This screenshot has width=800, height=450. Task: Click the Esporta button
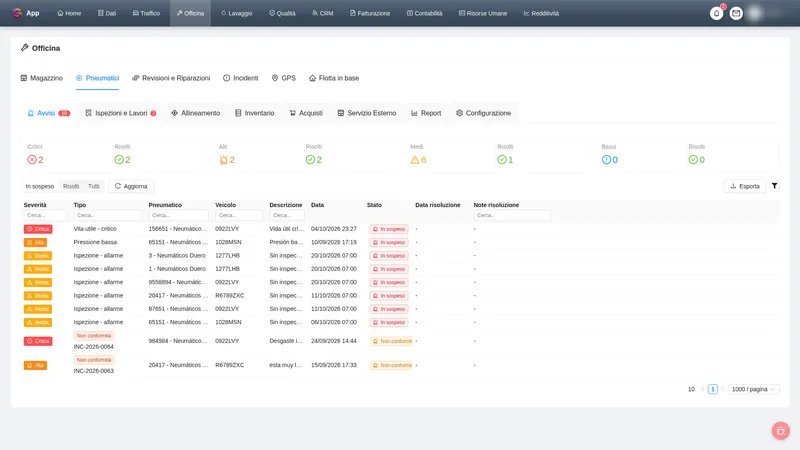point(745,186)
